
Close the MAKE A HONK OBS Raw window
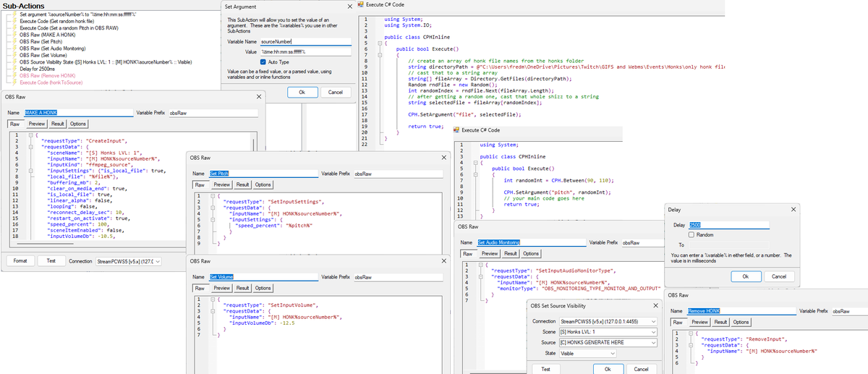pyautogui.click(x=259, y=96)
